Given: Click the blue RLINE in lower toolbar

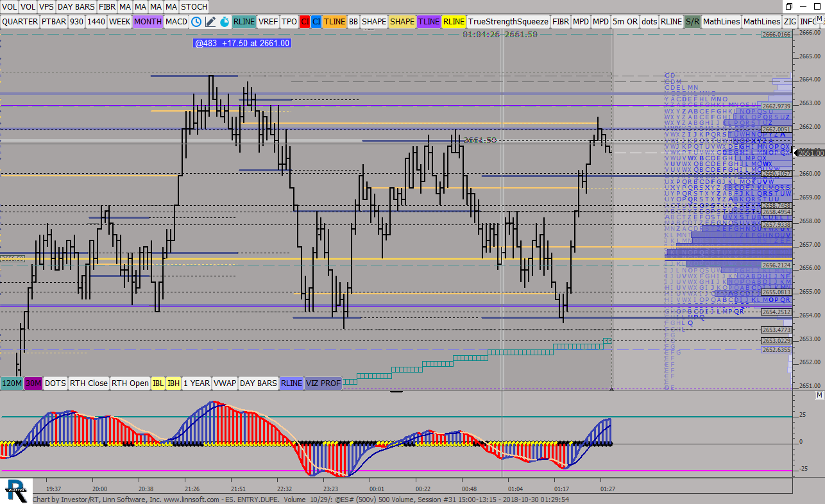Looking at the screenshot, I should 291,383.
